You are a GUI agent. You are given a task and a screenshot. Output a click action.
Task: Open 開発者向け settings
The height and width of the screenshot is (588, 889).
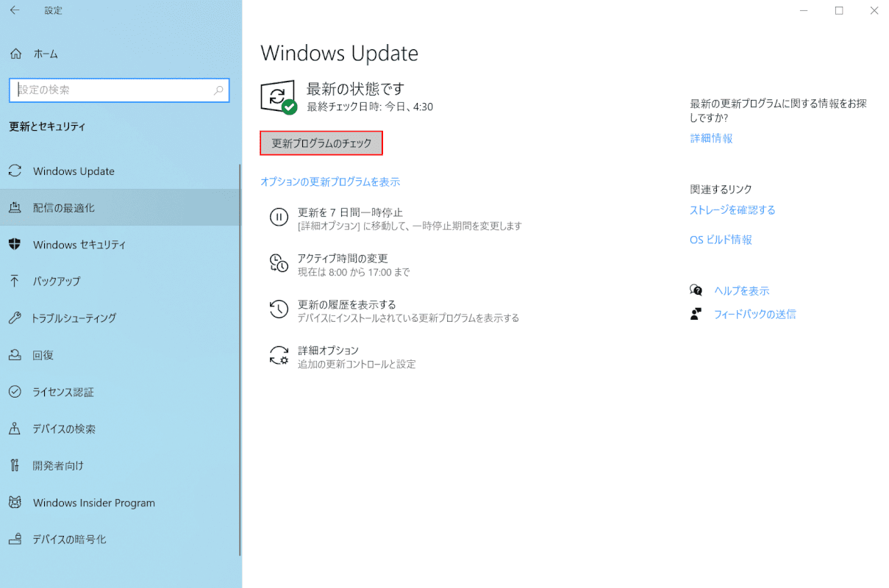(x=121, y=465)
